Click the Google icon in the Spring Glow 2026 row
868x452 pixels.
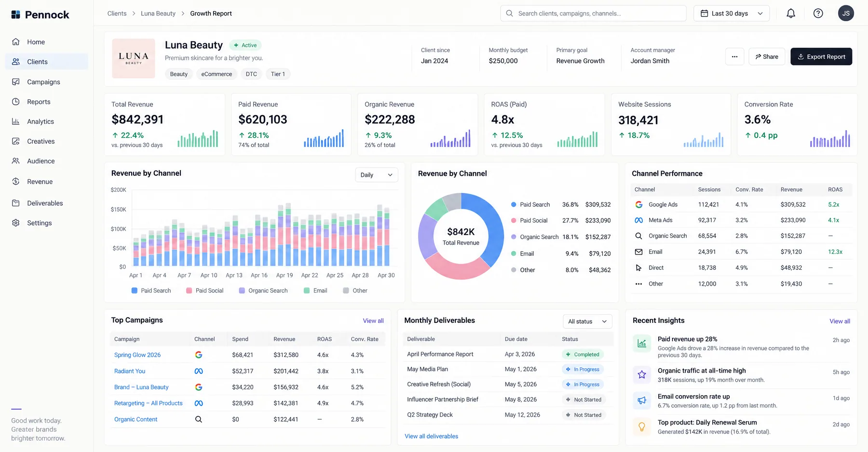click(199, 355)
